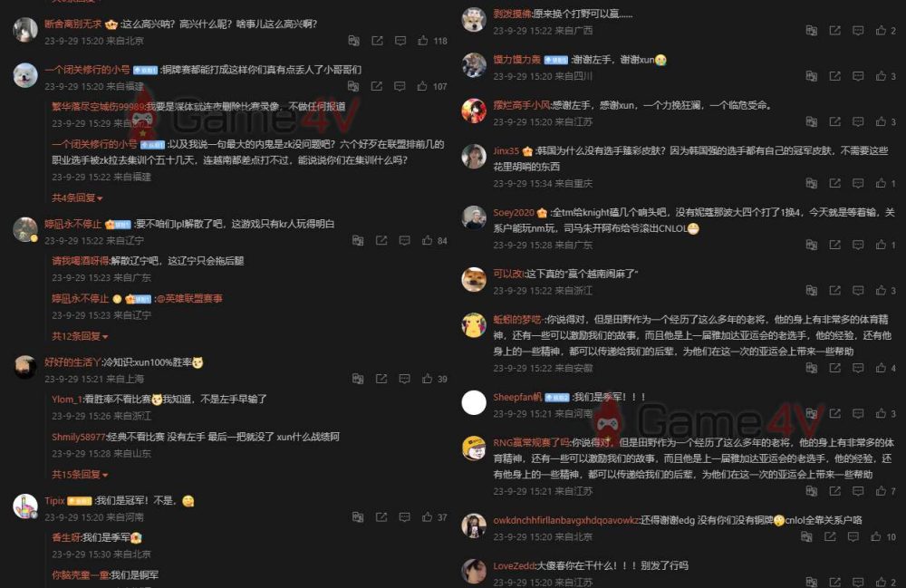The image size is (906, 588).
Task: Expand the 共12条回复 replies
Action: tap(80, 336)
